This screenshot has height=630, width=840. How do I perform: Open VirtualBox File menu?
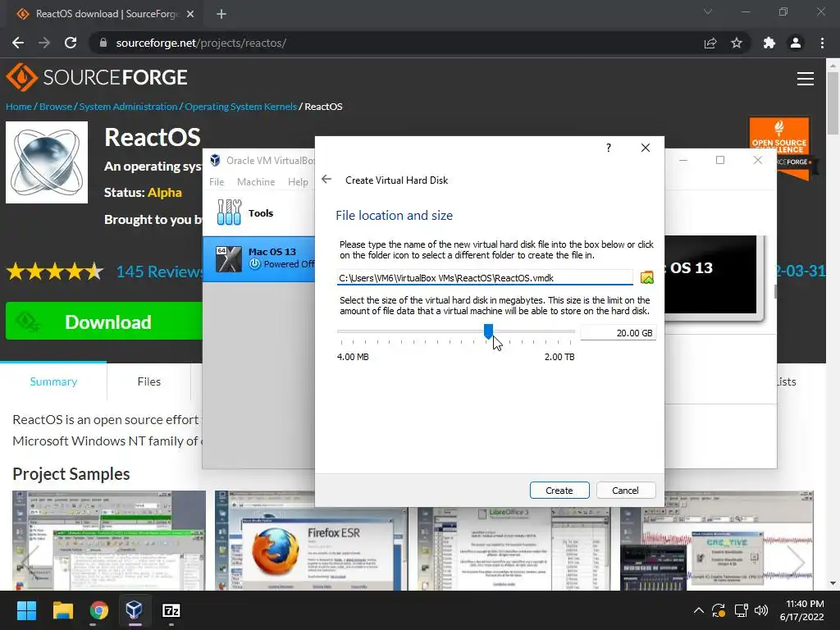coord(217,181)
